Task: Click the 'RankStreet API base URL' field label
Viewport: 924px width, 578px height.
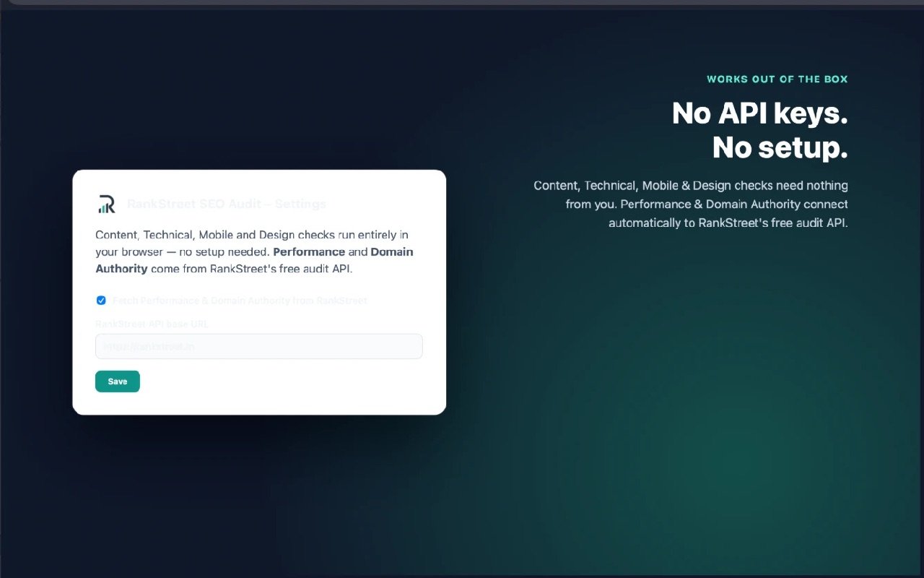Action: click(x=152, y=324)
